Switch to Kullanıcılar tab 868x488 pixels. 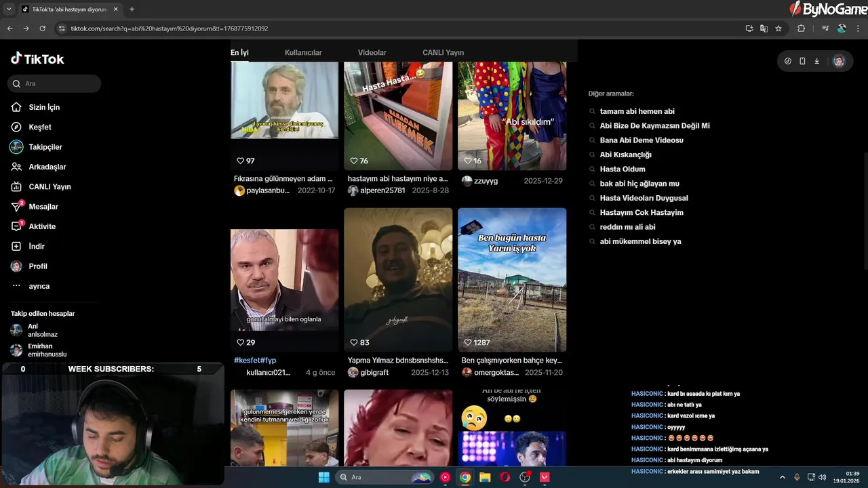coord(303,52)
